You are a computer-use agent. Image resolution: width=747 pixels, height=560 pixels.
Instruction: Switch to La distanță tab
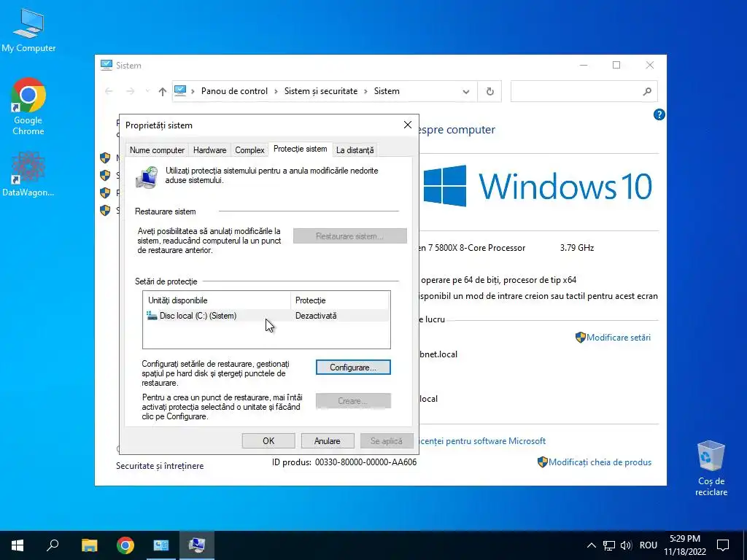[355, 150]
